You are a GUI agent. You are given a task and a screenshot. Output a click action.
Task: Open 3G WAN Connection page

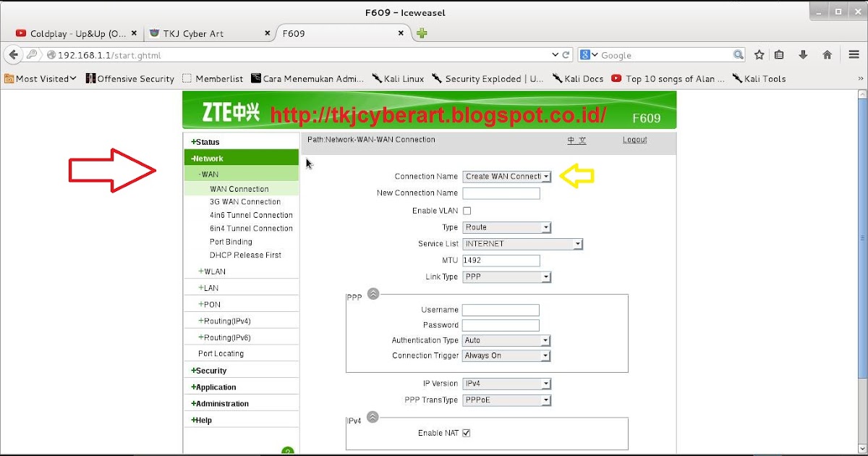pyautogui.click(x=245, y=202)
